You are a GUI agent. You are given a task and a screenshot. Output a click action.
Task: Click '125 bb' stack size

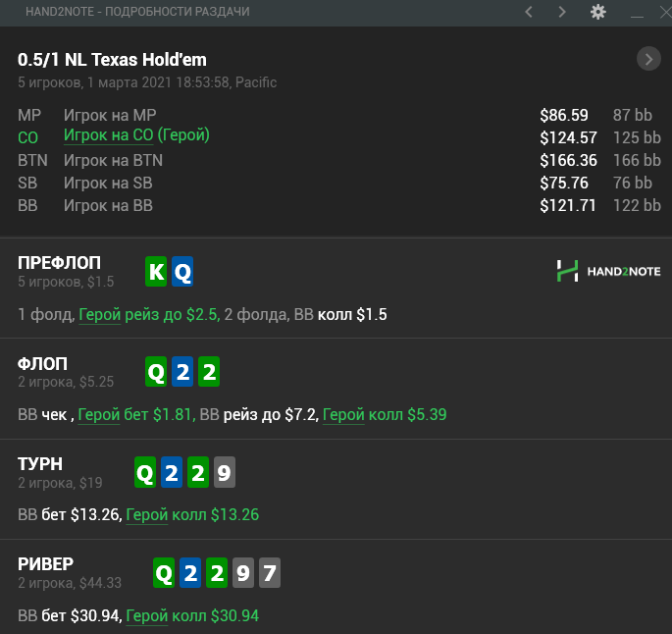637,137
